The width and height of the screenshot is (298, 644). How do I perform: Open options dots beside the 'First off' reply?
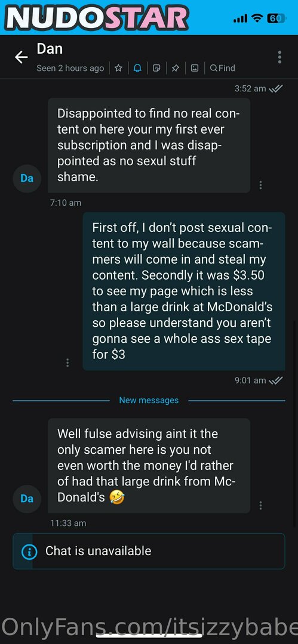click(x=67, y=363)
